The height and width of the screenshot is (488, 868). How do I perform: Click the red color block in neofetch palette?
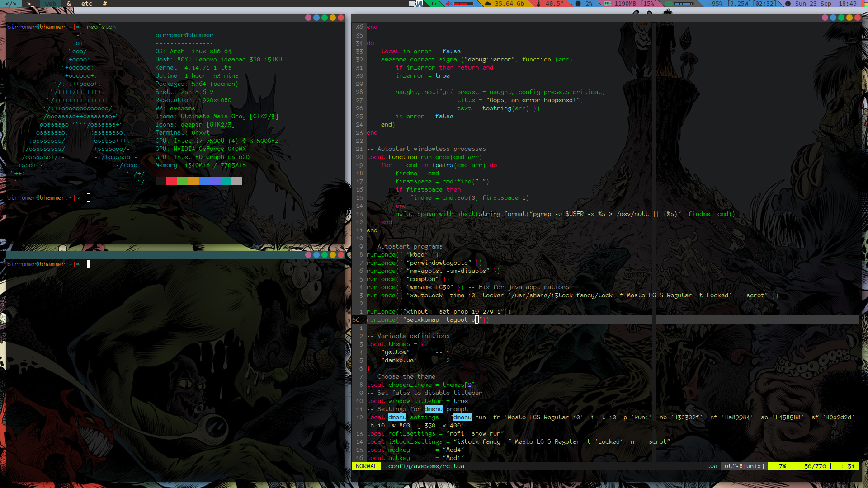171,181
